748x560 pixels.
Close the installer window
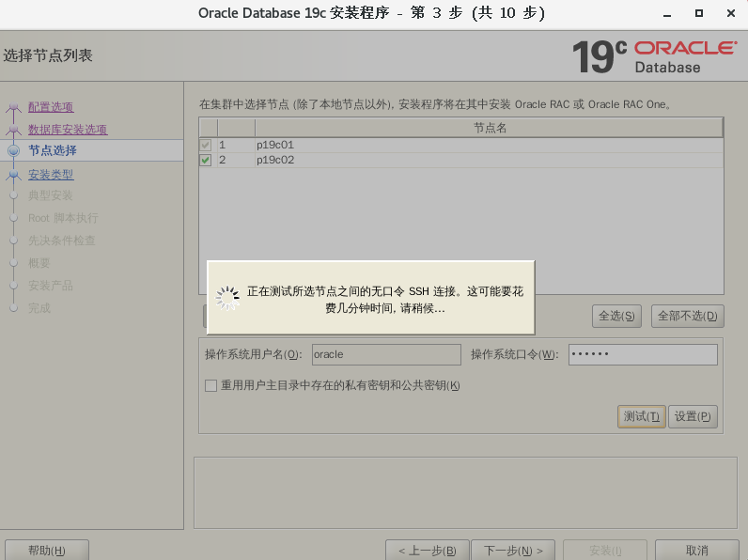(731, 13)
